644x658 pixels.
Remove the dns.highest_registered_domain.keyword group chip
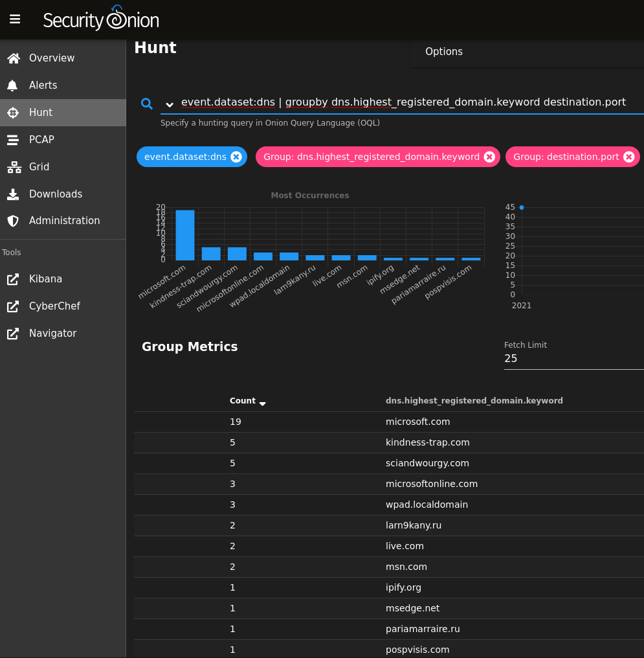coord(489,157)
